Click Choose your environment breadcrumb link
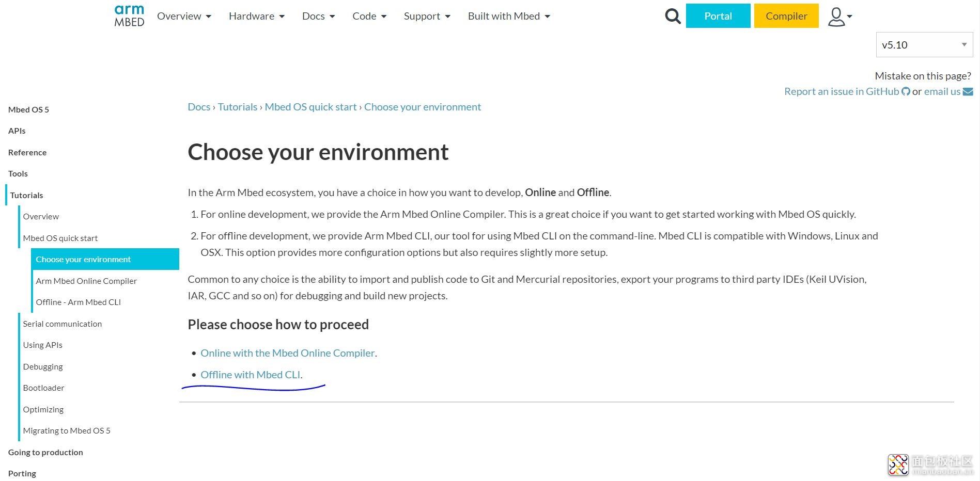 click(x=423, y=107)
